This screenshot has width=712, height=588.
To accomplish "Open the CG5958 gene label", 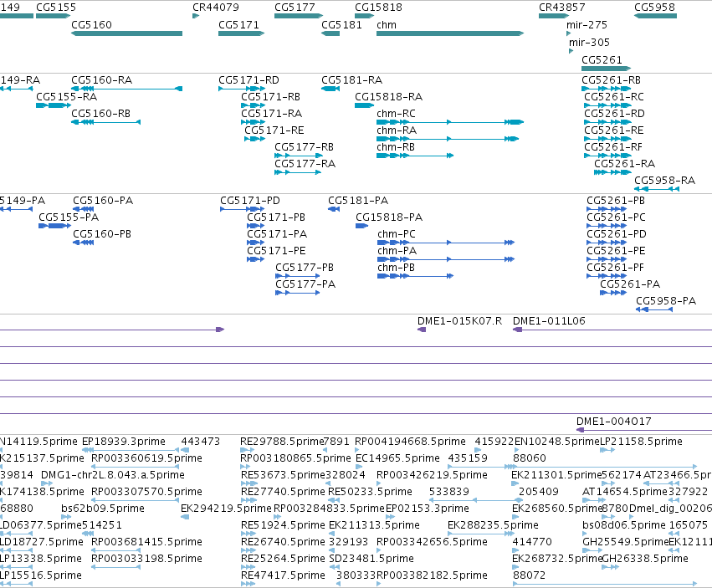I will pyautogui.click(x=654, y=8).
